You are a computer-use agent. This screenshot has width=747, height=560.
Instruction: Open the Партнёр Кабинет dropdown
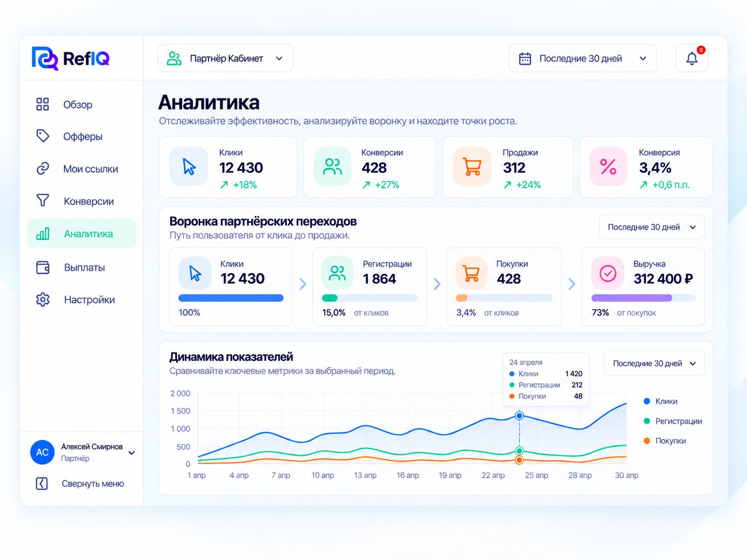[225, 58]
